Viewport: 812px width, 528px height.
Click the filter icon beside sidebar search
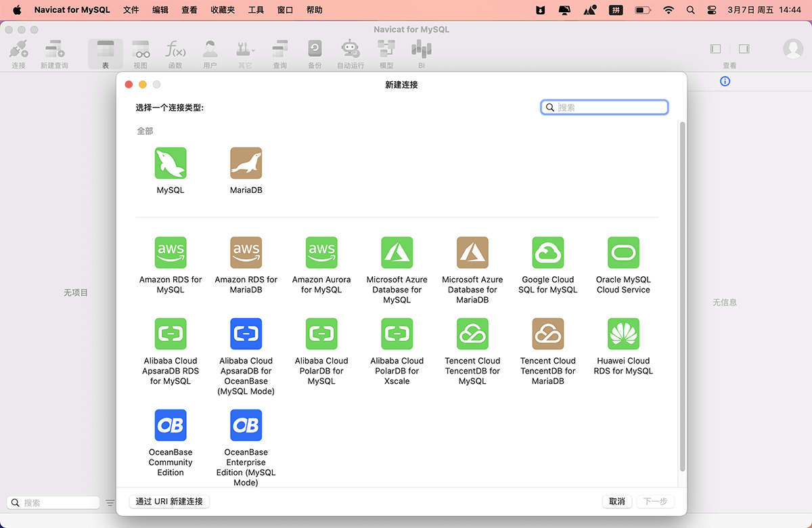pyautogui.click(x=110, y=503)
